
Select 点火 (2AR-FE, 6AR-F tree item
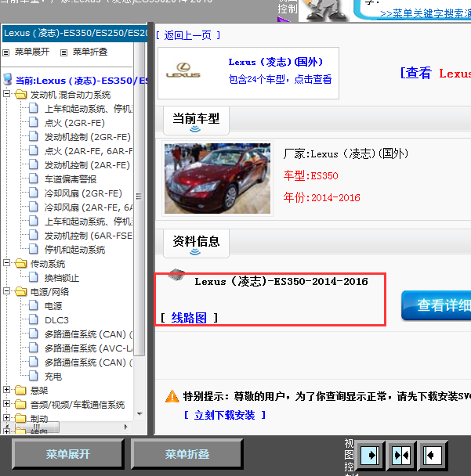(89, 150)
